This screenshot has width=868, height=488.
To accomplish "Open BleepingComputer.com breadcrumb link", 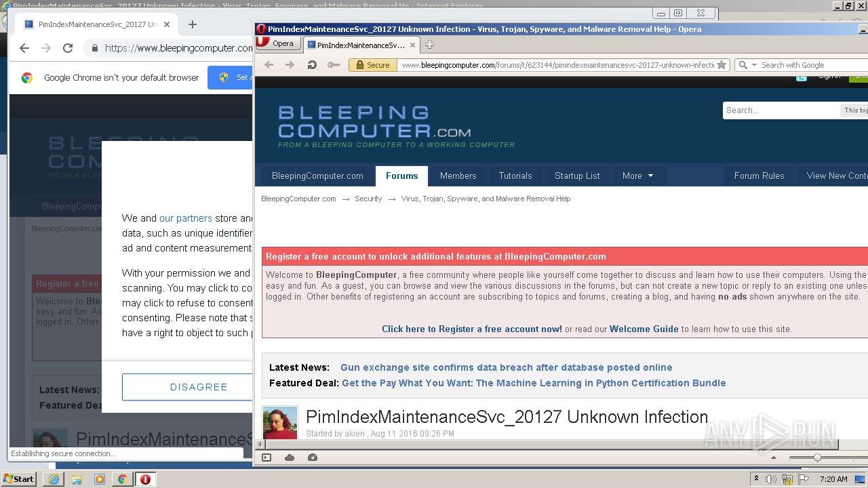I will (x=298, y=199).
